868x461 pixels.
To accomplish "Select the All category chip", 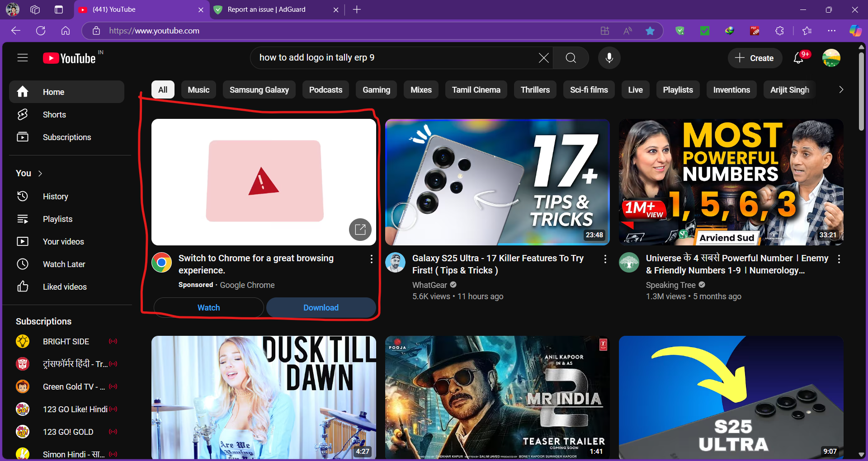I will (x=163, y=89).
